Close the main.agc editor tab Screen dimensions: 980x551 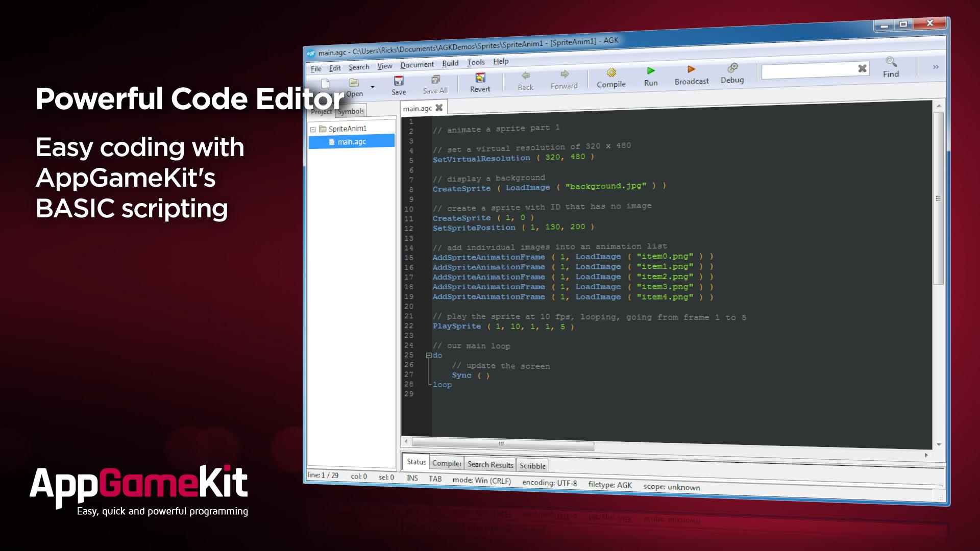439,108
